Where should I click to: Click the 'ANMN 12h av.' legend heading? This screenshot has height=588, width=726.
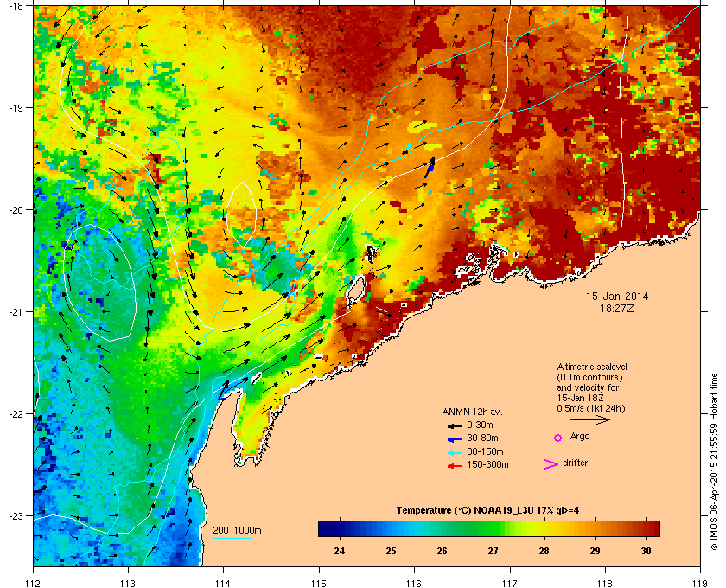[472, 412]
